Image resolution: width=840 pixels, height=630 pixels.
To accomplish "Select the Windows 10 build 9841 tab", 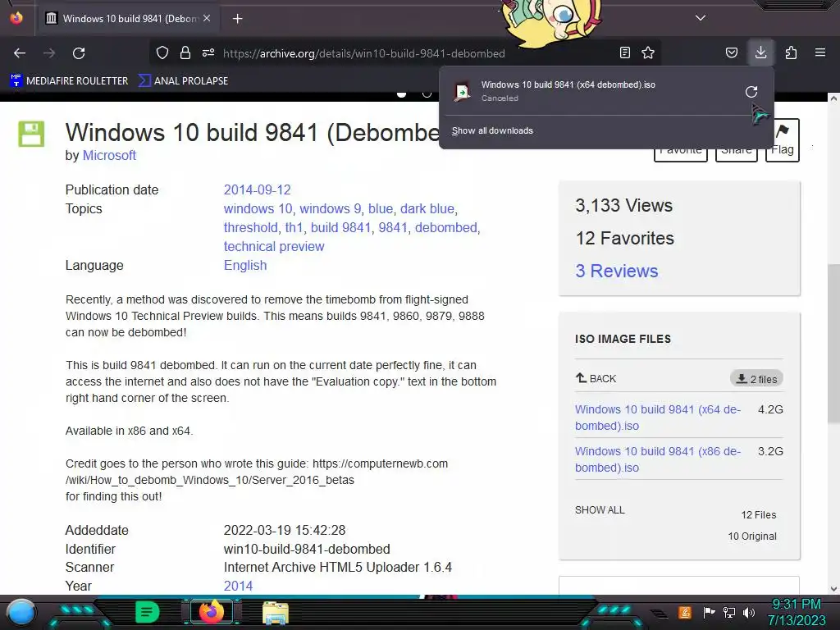I will 127,19.
